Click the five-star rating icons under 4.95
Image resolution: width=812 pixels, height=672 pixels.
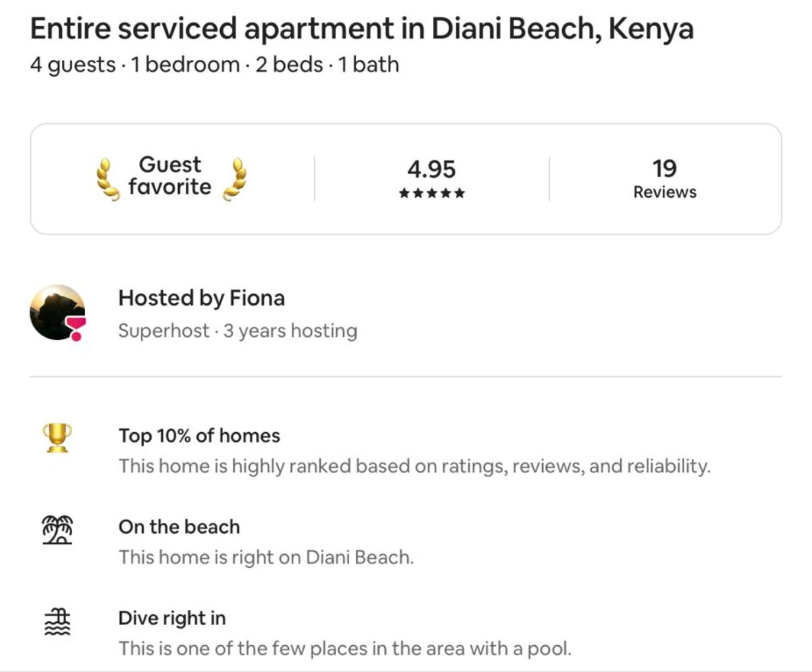(432, 192)
